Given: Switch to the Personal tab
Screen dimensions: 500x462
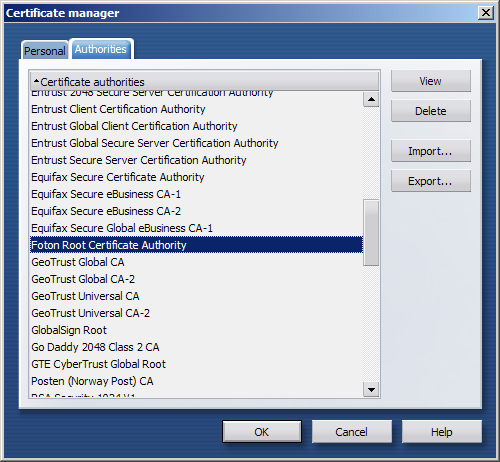Looking at the screenshot, I should click(x=45, y=51).
